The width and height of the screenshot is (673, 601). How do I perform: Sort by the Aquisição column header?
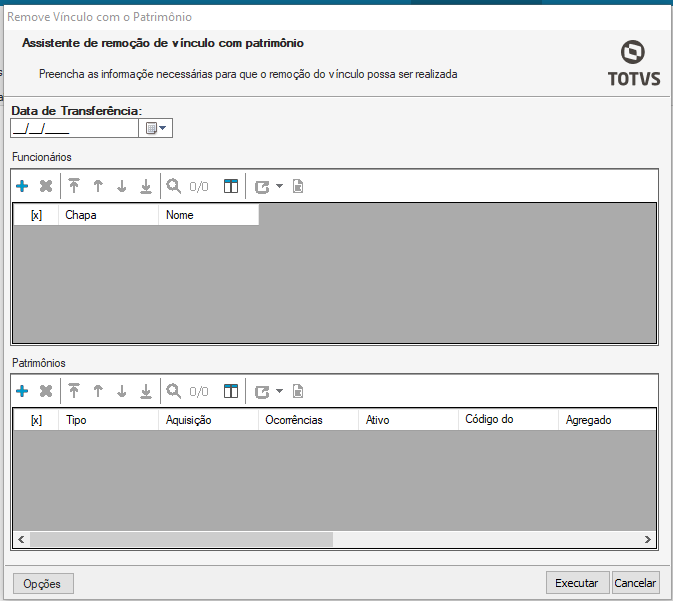(x=207, y=420)
